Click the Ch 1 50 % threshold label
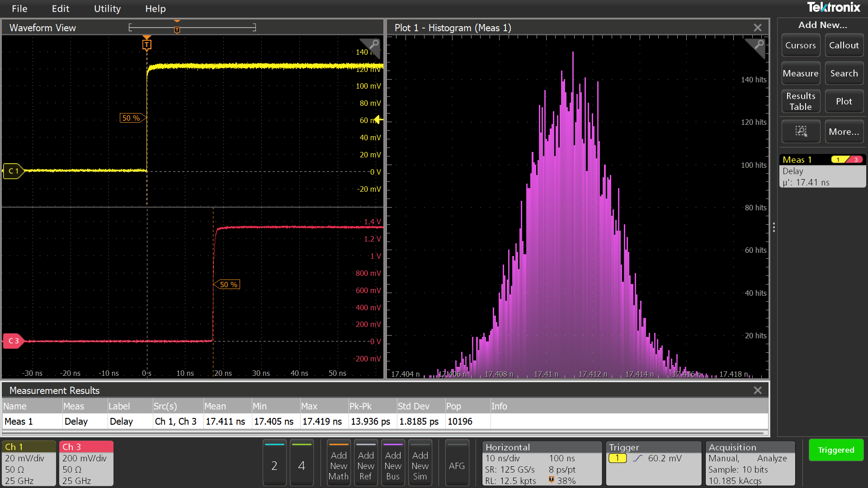868x488 pixels. coord(132,118)
